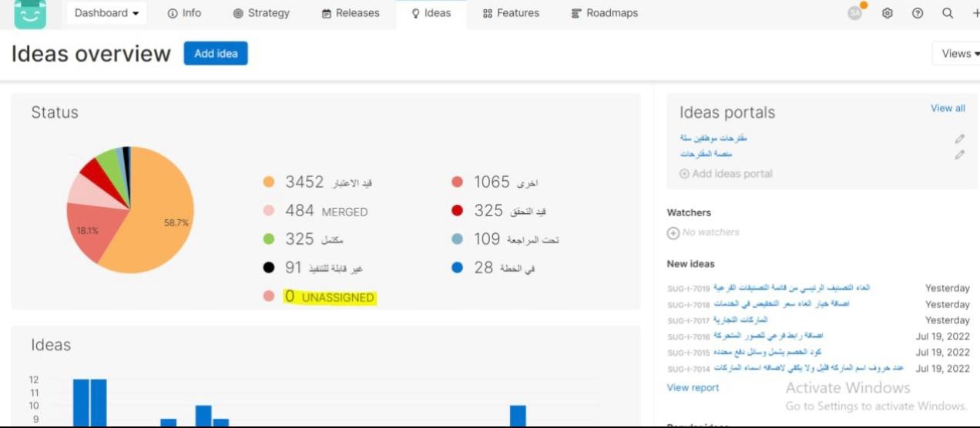
Task: Expand the Dashboard dropdown
Action: (106, 13)
